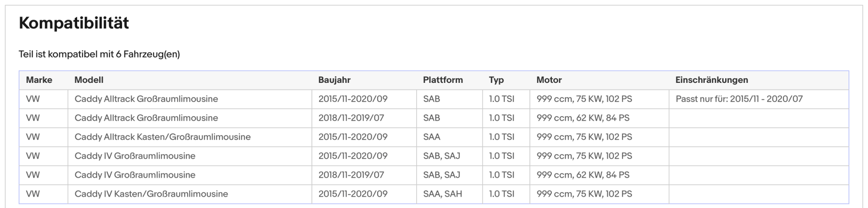Select the Typ column header
868x208 pixels.
[496, 80]
